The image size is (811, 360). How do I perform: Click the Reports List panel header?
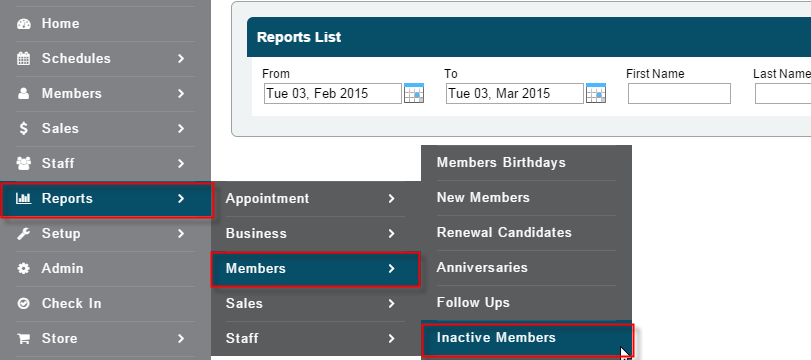[529, 37]
